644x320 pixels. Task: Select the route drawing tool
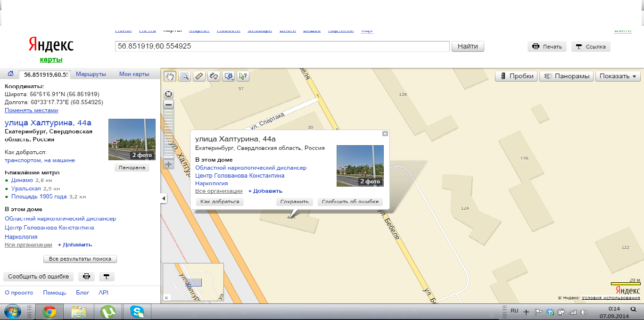(x=214, y=76)
